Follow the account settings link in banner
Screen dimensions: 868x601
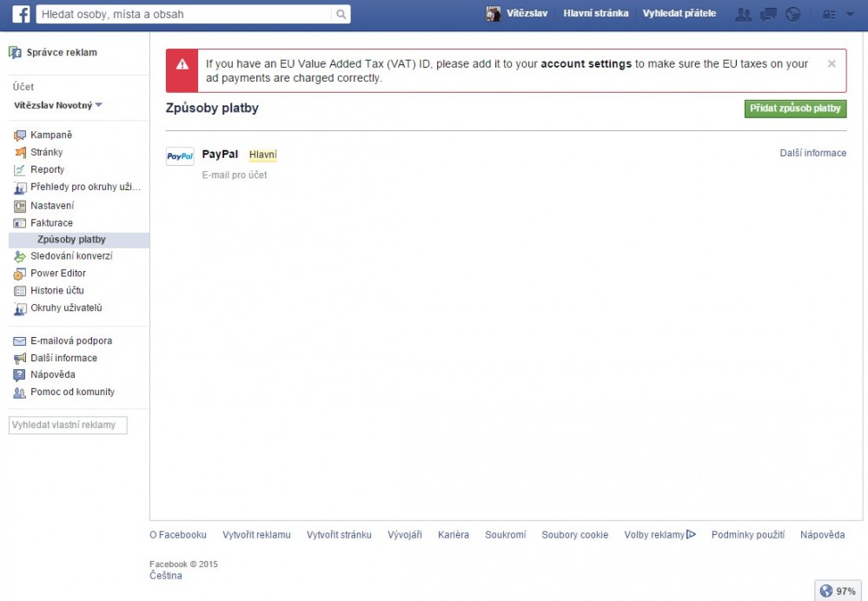pyautogui.click(x=586, y=63)
